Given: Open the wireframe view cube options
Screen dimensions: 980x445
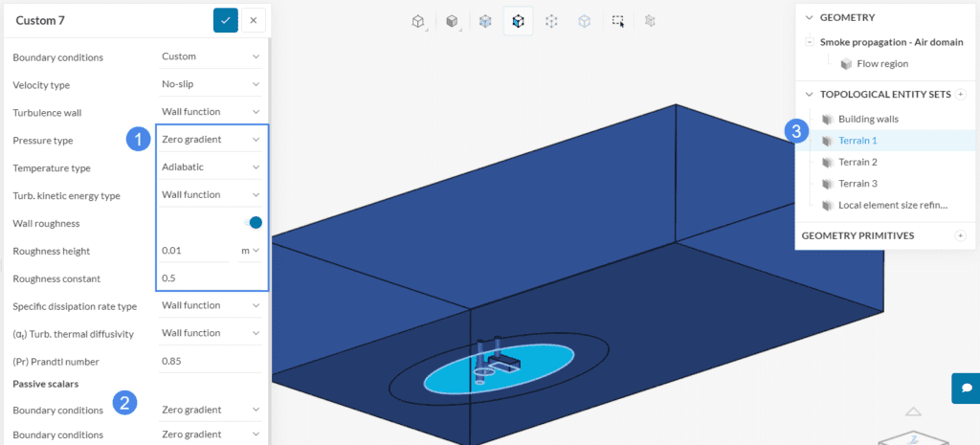Looking at the screenshot, I should tap(417, 21).
